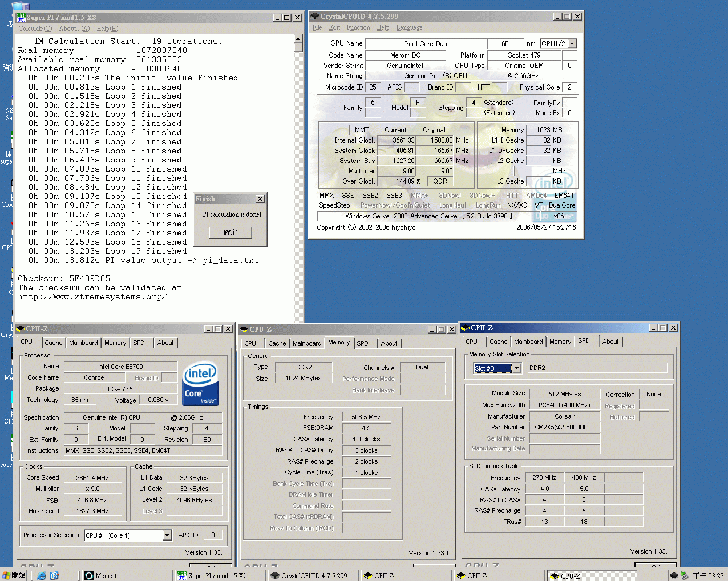Click the CrystalCPUID title bar chip icon

coord(314,17)
